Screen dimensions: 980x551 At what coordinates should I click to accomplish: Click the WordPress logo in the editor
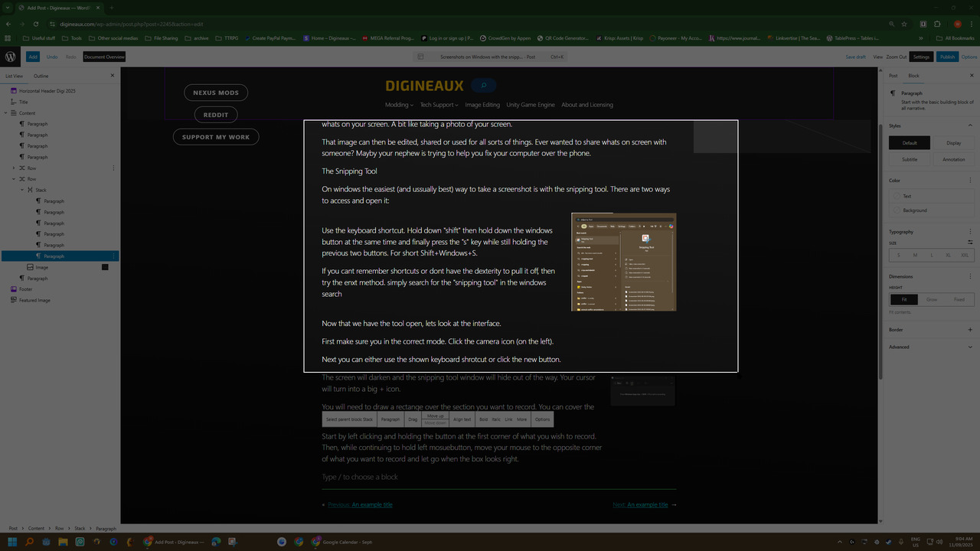click(11, 57)
